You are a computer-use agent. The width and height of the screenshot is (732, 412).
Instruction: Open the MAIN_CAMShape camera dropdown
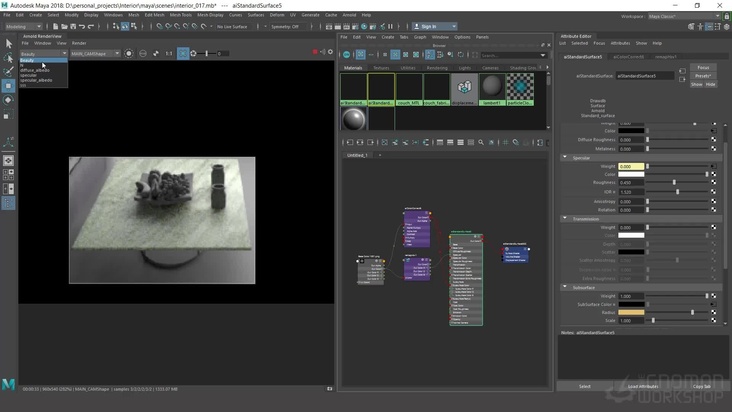pyautogui.click(x=95, y=54)
